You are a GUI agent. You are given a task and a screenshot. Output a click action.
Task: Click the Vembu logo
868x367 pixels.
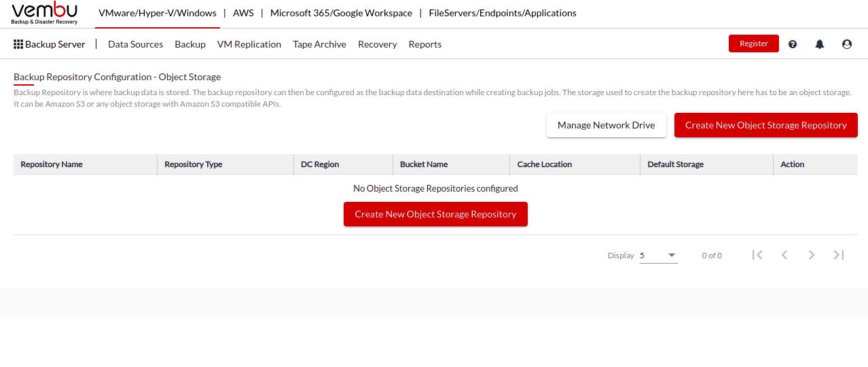[x=45, y=13]
